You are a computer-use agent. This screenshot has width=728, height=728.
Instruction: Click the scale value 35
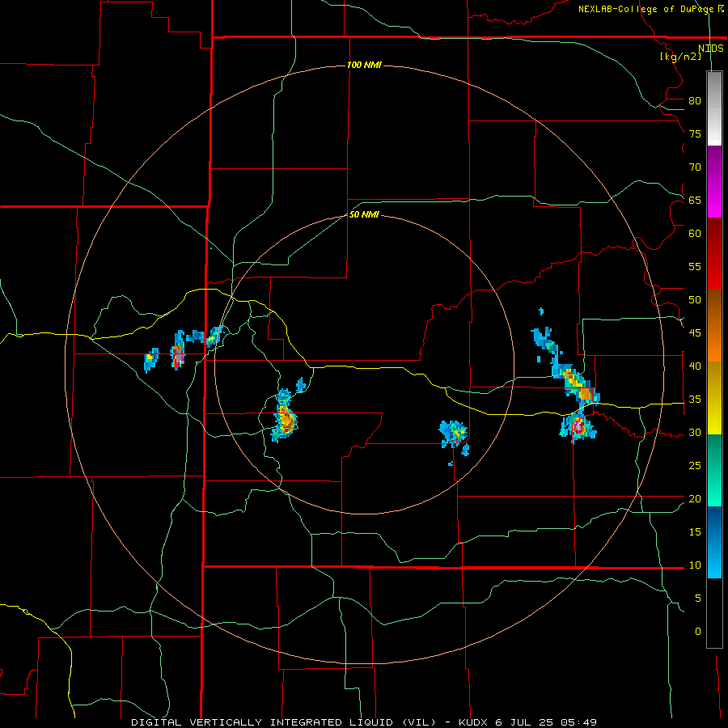(695, 400)
